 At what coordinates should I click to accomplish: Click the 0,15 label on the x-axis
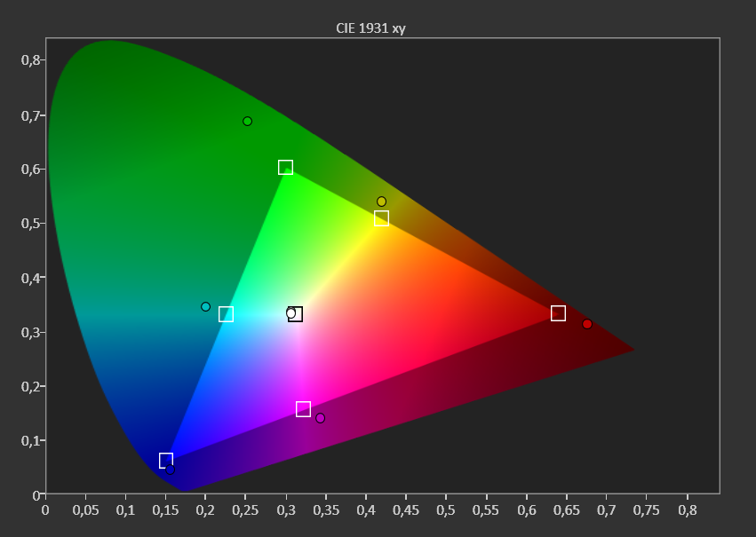click(165, 510)
